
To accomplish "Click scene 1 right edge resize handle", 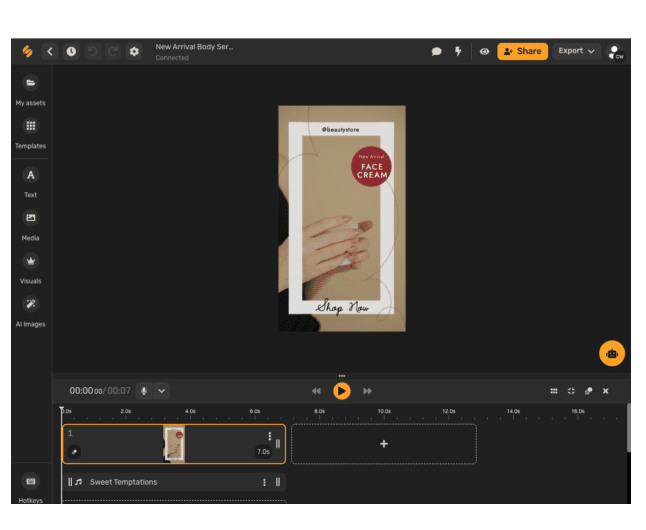I will click(x=278, y=444).
